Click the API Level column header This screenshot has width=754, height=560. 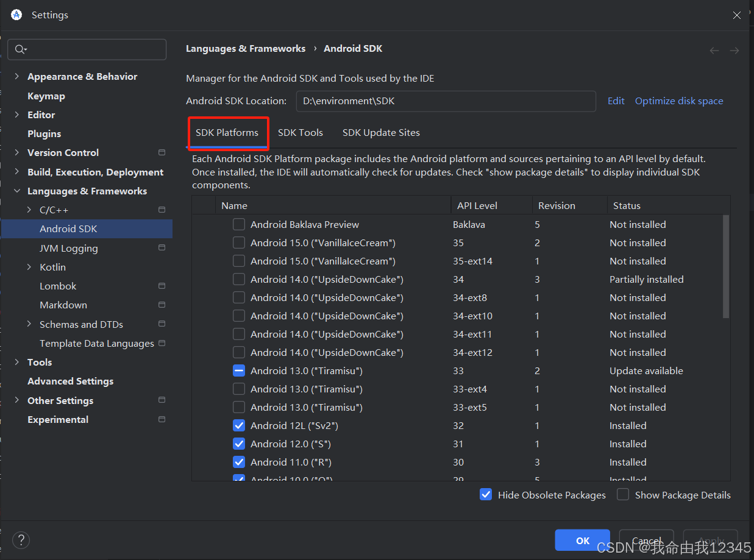(492, 205)
